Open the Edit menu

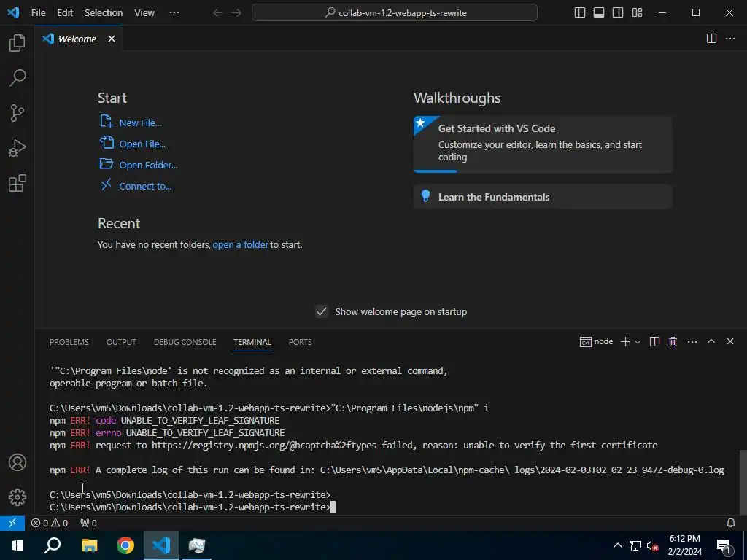(65, 13)
